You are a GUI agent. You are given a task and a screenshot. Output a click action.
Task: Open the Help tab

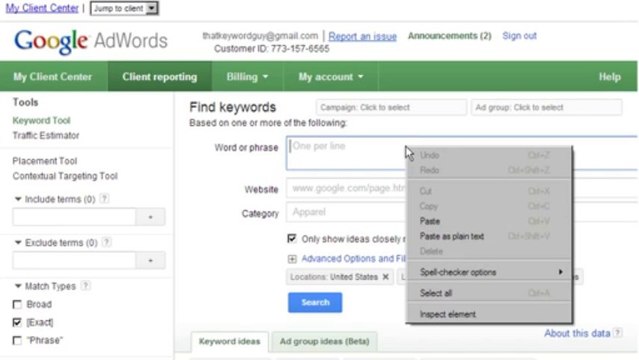click(x=610, y=77)
